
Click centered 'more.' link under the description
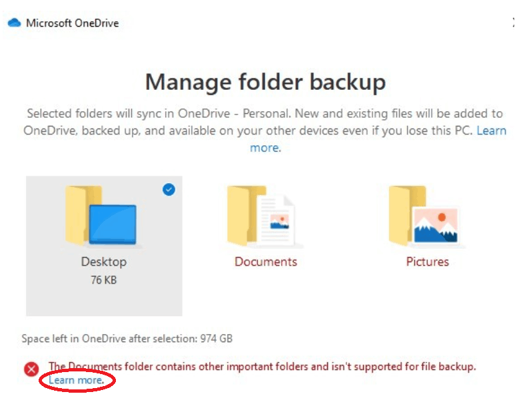click(x=265, y=148)
